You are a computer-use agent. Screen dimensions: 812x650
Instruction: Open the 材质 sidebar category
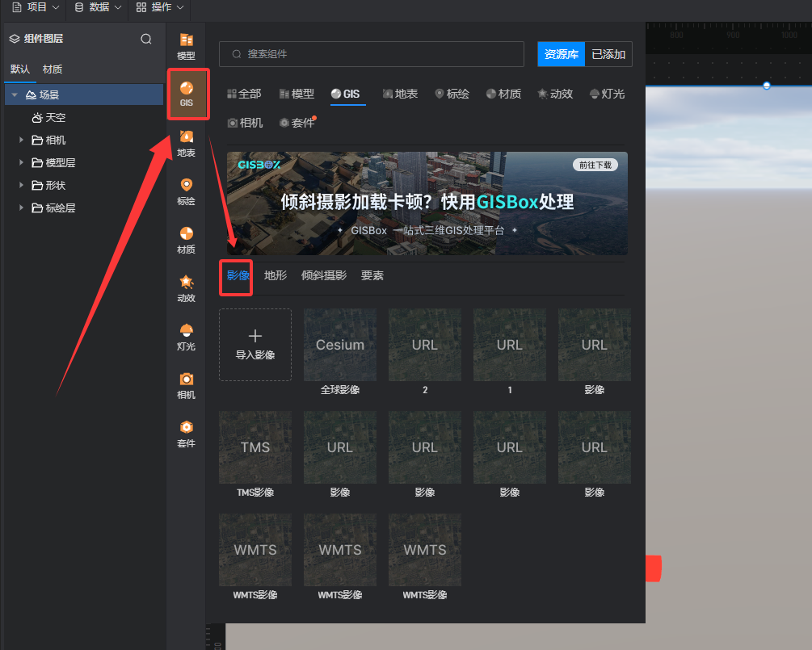tap(186, 240)
